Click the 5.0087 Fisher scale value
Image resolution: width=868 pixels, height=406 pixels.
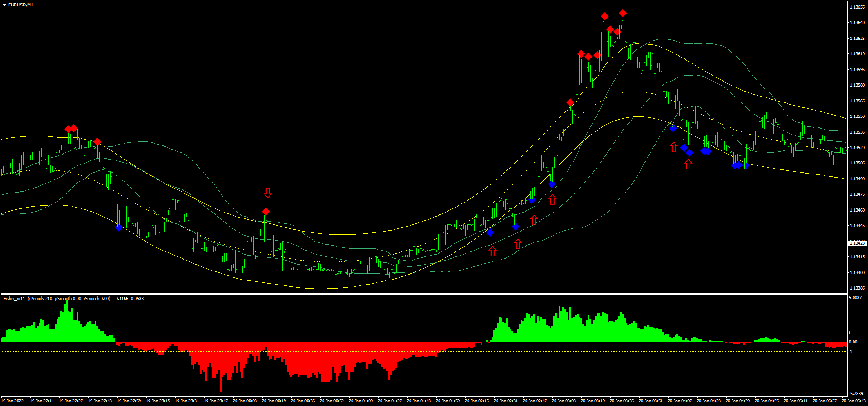[855, 298]
